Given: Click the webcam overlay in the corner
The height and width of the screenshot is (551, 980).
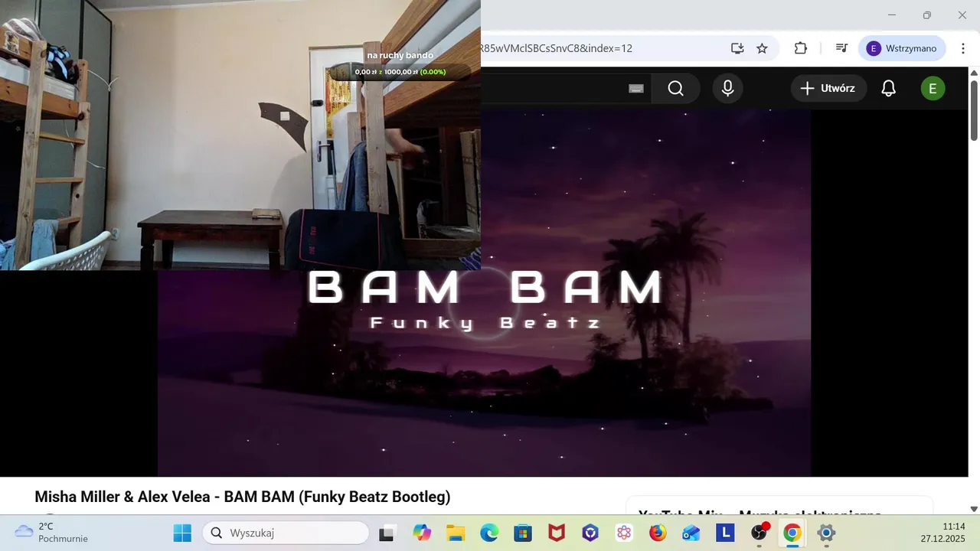Looking at the screenshot, I should [x=240, y=135].
